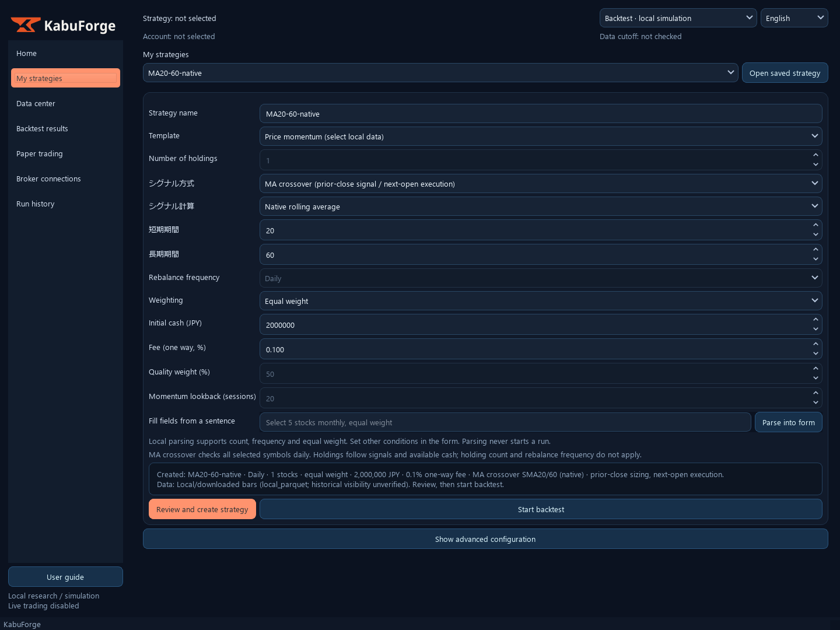This screenshot has height=630, width=840.
Task: Open Backtest local simulation mode dropdown
Action: [678, 18]
